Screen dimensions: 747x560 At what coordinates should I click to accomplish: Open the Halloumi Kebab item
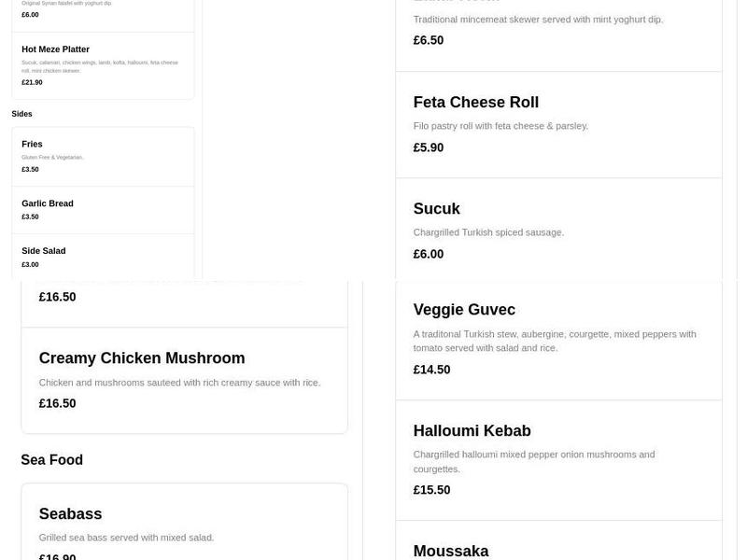coord(558,457)
